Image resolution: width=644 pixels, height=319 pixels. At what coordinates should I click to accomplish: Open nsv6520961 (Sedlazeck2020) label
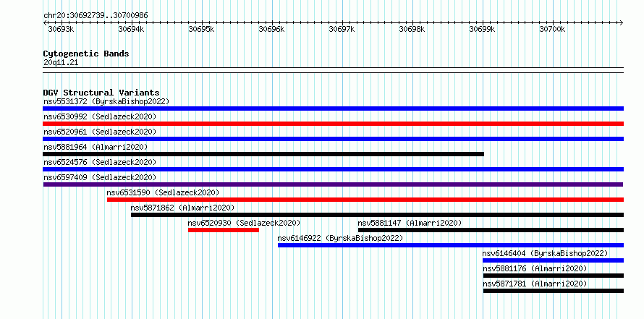100,132
